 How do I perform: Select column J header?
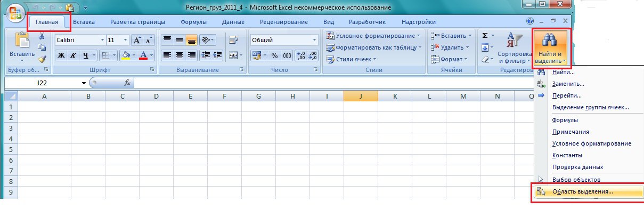click(x=361, y=97)
